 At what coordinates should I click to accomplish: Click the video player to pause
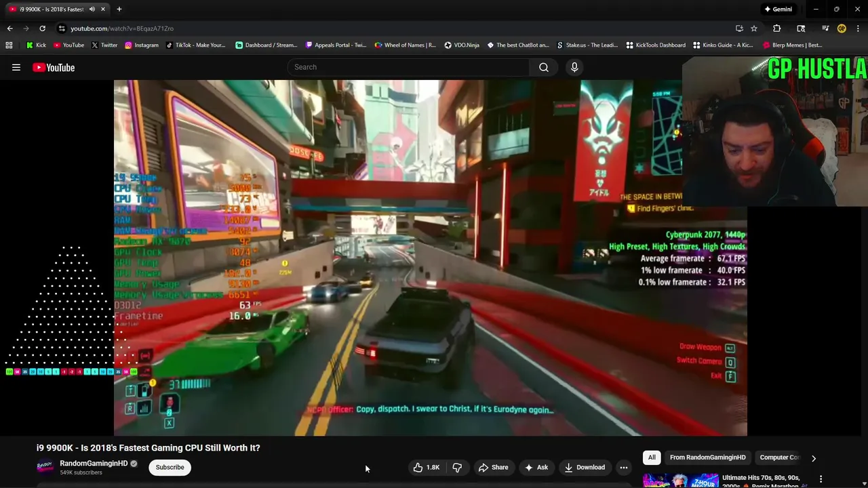[x=430, y=258]
